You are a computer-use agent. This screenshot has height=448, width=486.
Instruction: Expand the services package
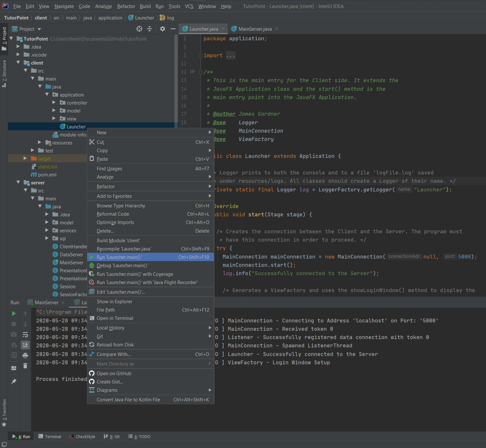click(47, 230)
